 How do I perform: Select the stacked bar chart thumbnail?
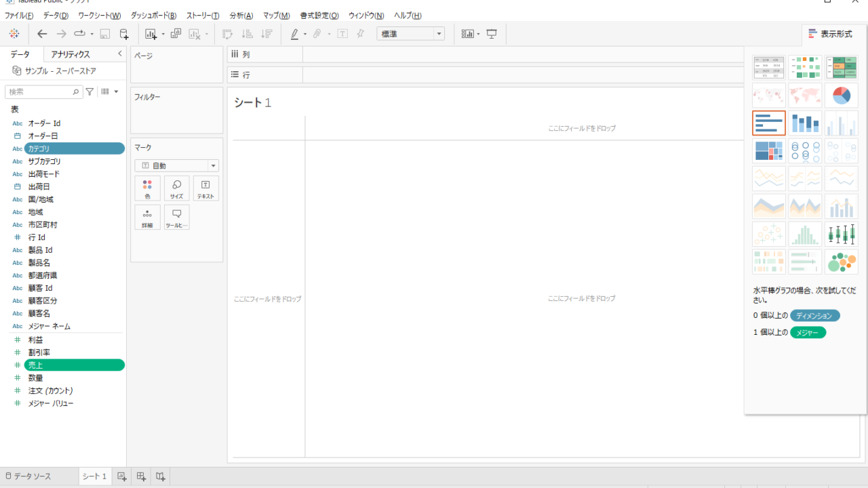805,123
